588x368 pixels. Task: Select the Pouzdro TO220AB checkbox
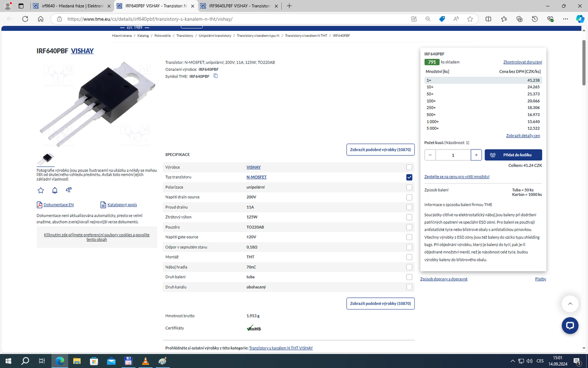[409, 227]
